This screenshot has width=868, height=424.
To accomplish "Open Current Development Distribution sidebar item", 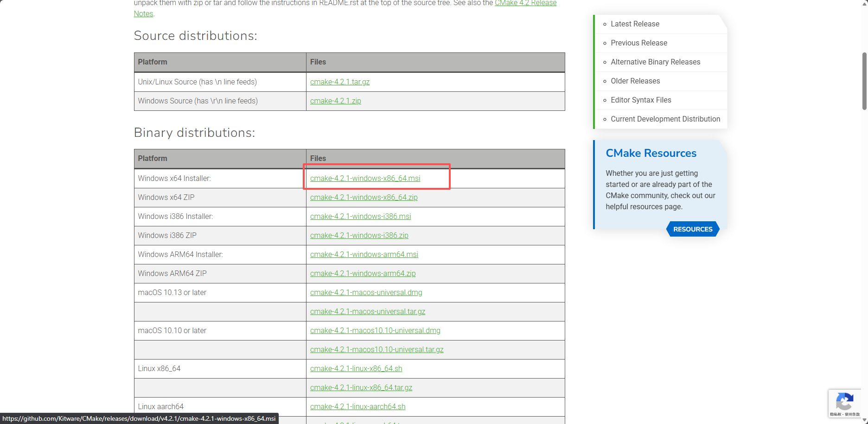I will pos(665,119).
